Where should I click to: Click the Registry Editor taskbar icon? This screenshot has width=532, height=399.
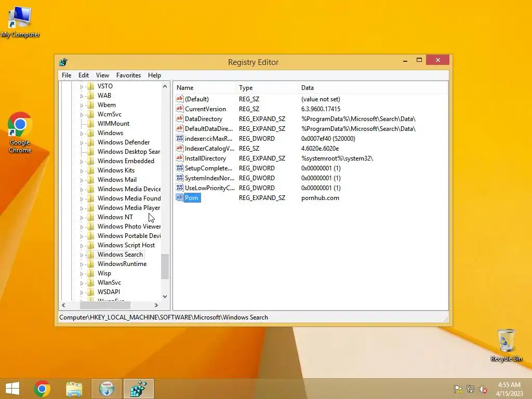coord(138,389)
